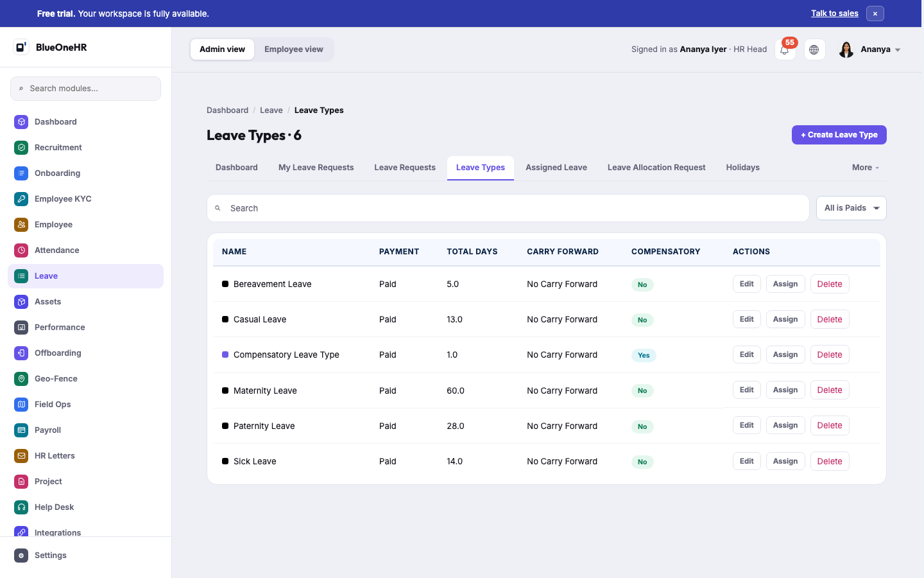The image size is (924, 578).
Task: Click the Employee KYC key icon
Action: pos(21,198)
